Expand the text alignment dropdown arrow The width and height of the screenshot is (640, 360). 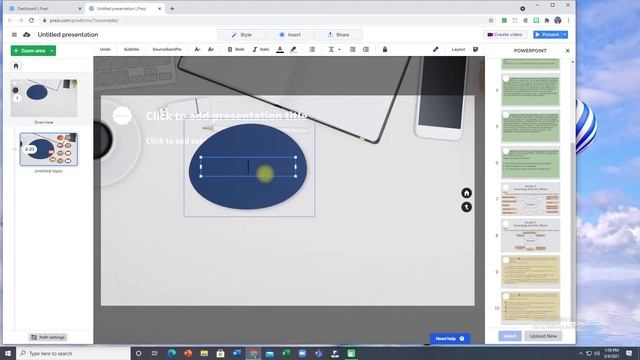tap(339, 50)
